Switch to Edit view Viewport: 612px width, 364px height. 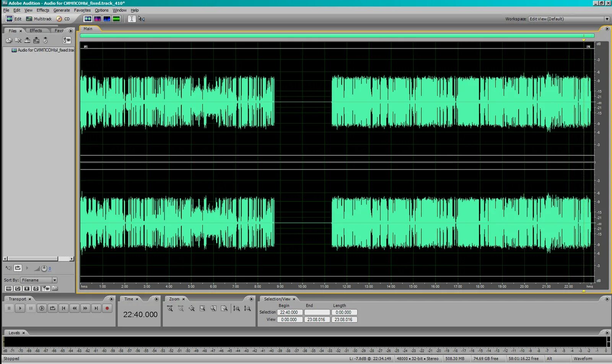[14, 19]
